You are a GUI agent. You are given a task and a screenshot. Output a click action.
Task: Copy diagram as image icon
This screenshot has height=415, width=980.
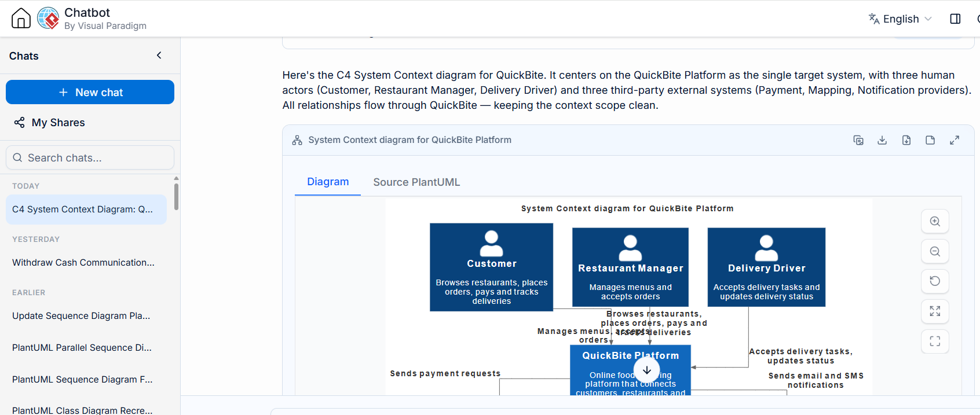point(858,140)
